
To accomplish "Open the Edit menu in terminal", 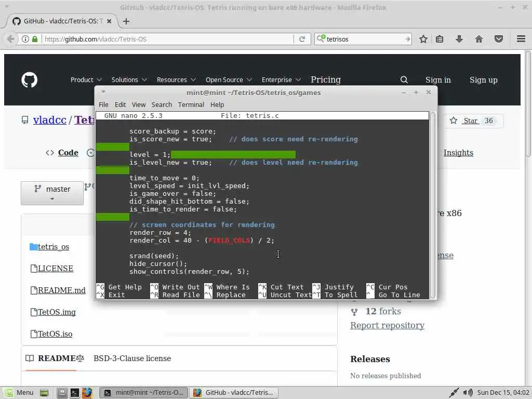I will [120, 104].
